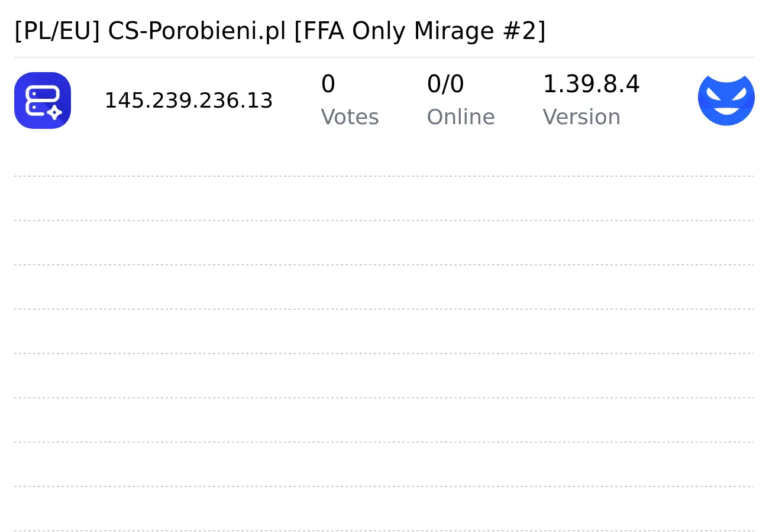Viewport: 769px width, 532px height.
Task: Click the Votes label
Action: 350,117
